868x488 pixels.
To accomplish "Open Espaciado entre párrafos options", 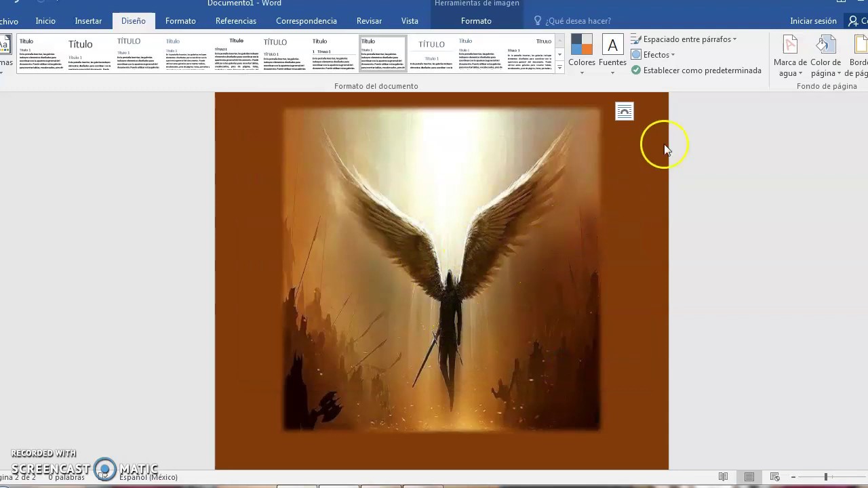I will pyautogui.click(x=684, y=39).
